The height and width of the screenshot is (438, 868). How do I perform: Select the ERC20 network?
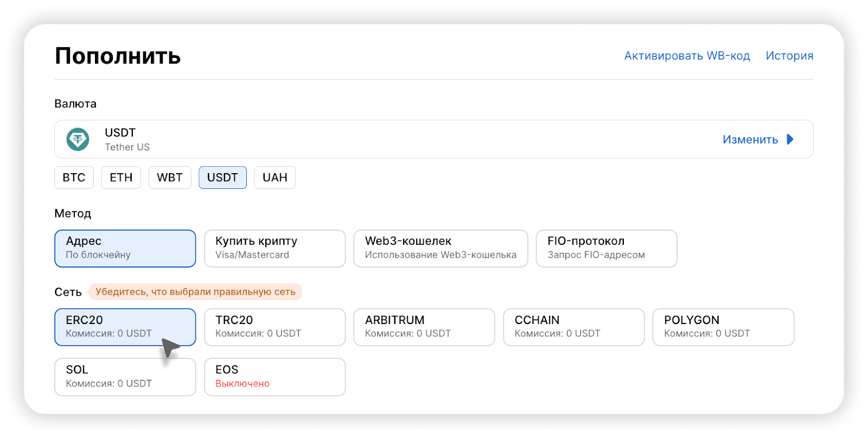(125, 327)
